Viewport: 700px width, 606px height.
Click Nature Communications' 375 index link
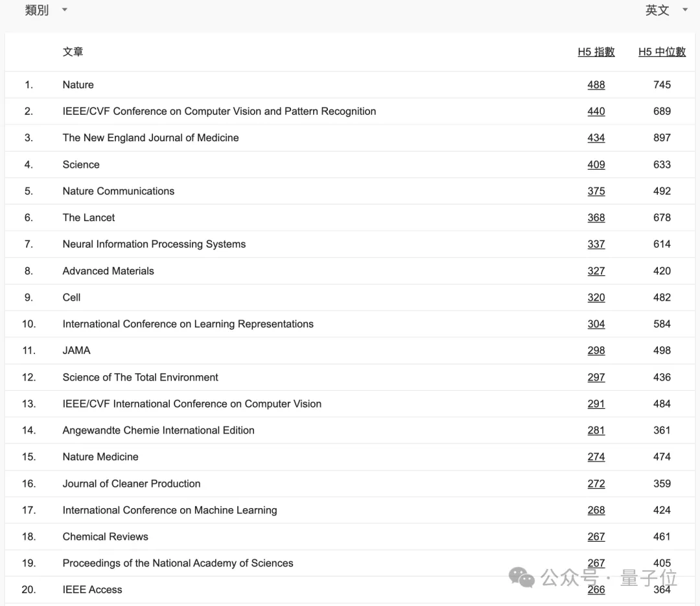click(x=596, y=191)
